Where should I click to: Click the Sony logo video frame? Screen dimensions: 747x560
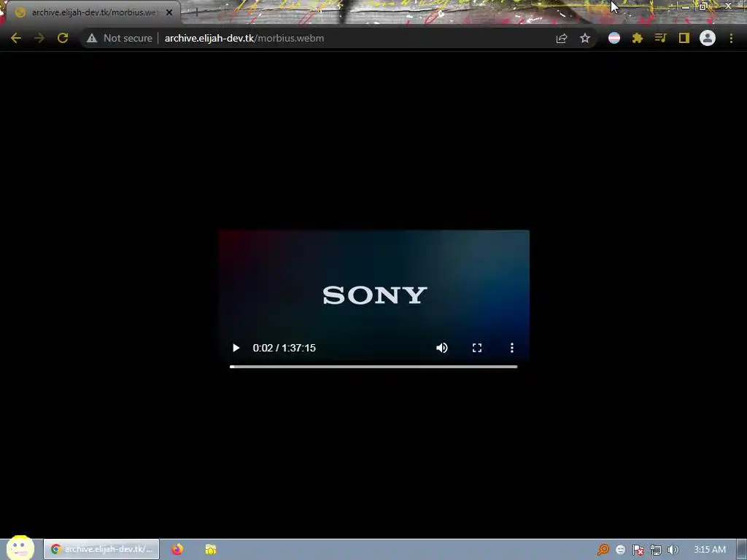(x=374, y=295)
